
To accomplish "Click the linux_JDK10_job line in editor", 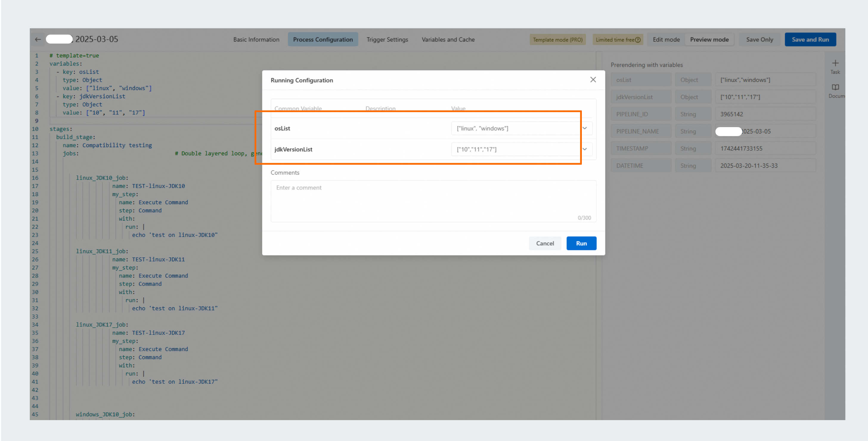I will click(x=102, y=178).
